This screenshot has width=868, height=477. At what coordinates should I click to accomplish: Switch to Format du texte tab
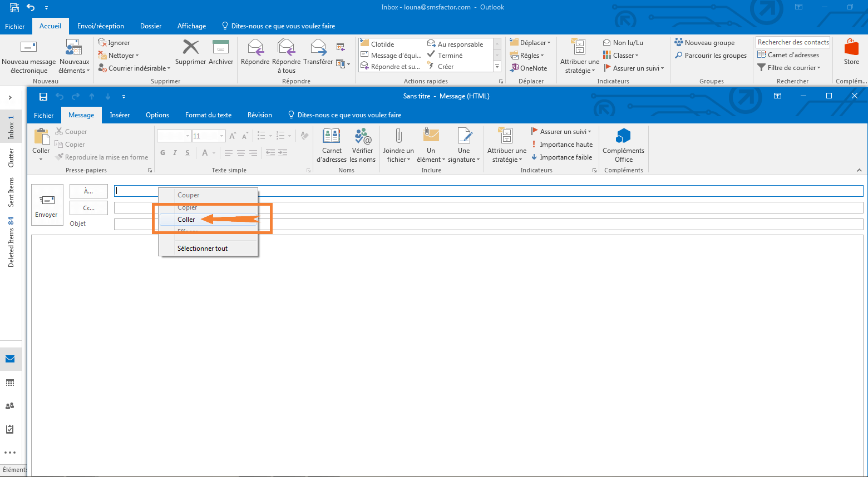coord(208,115)
